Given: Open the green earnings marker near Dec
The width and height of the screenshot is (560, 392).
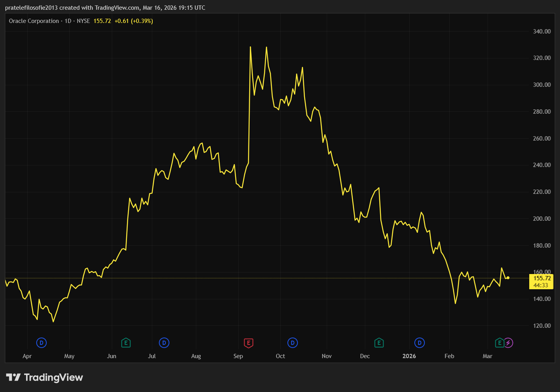Looking at the screenshot, I should pos(379,343).
